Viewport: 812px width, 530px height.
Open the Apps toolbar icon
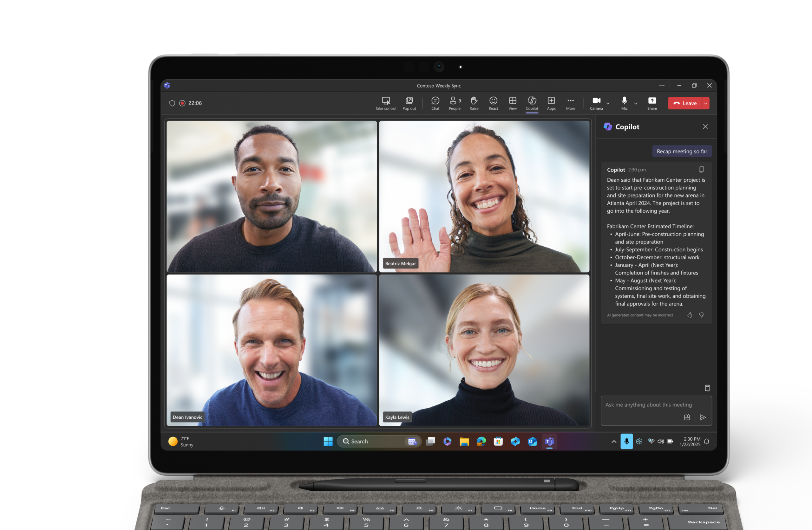551,103
